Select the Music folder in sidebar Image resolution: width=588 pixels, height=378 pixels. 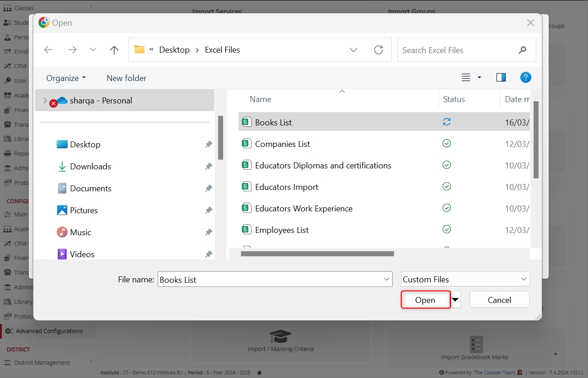(80, 232)
